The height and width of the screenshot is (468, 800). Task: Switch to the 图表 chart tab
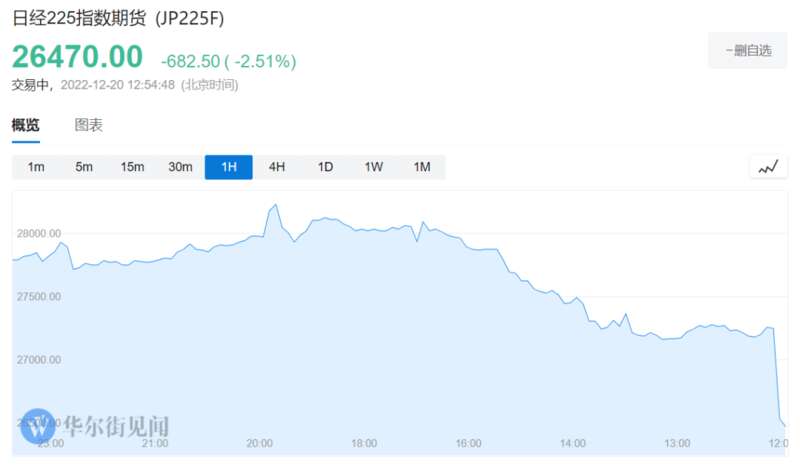point(89,125)
